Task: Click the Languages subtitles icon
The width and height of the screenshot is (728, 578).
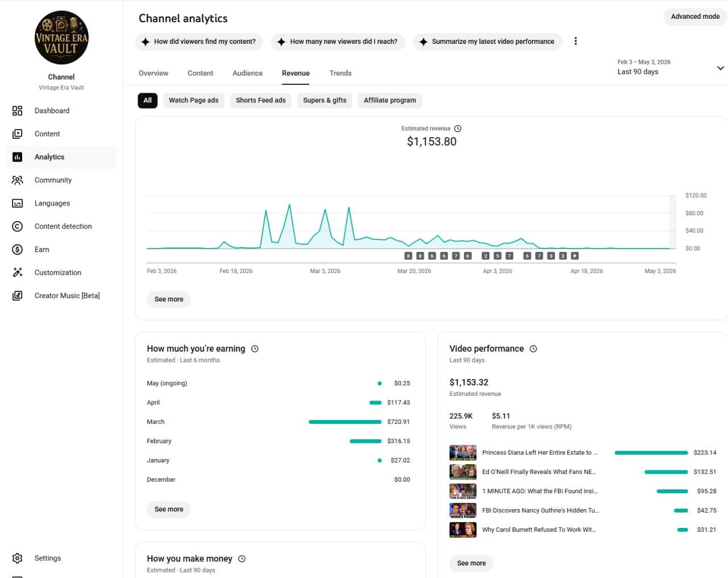Action: tap(18, 203)
